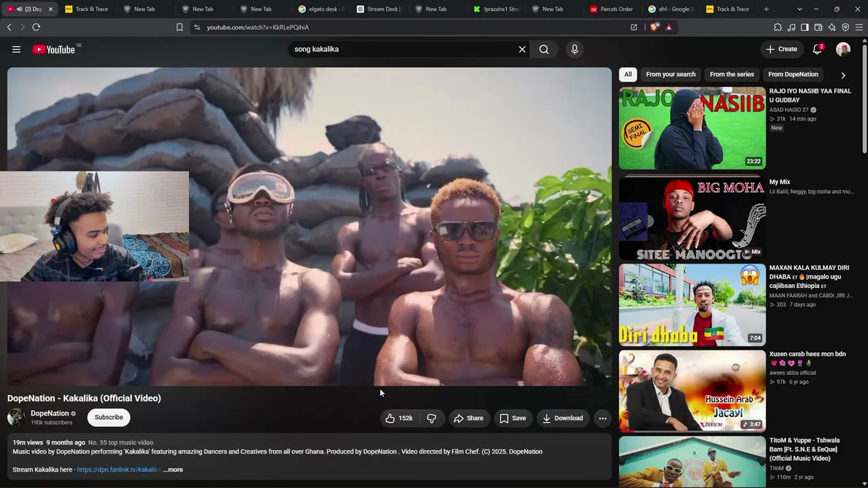The width and height of the screenshot is (868, 488).
Task: Dislike the Kakalika video
Action: pyautogui.click(x=431, y=418)
